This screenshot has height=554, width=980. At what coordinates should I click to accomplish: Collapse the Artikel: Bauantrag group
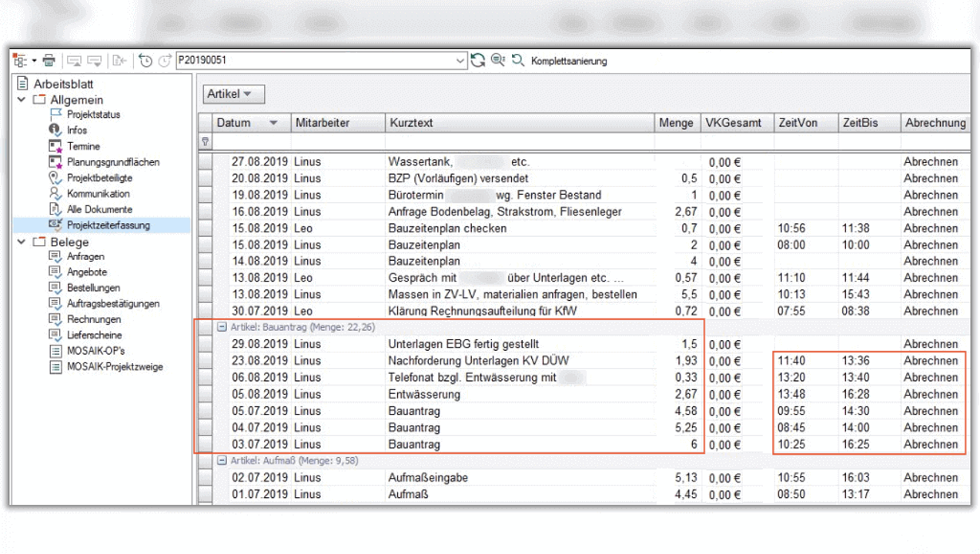[222, 328]
